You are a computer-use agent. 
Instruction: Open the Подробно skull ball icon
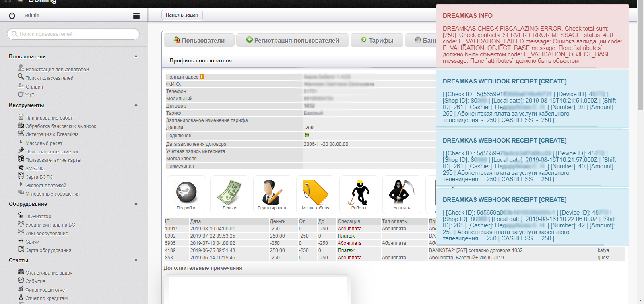pyautogui.click(x=186, y=192)
